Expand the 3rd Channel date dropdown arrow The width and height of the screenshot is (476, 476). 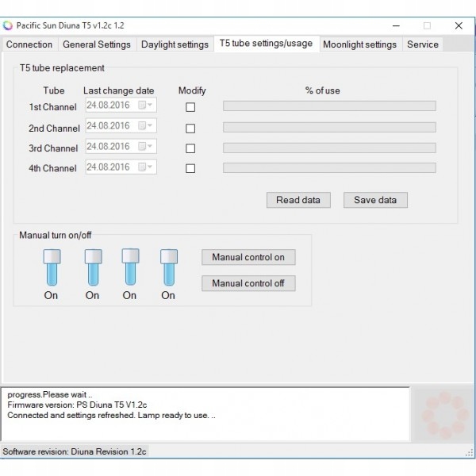point(150,146)
